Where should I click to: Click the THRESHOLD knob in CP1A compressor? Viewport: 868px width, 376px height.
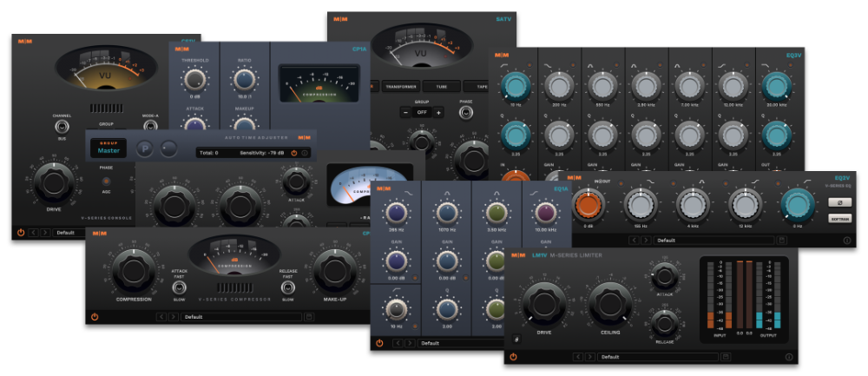(x=194, y=81)
